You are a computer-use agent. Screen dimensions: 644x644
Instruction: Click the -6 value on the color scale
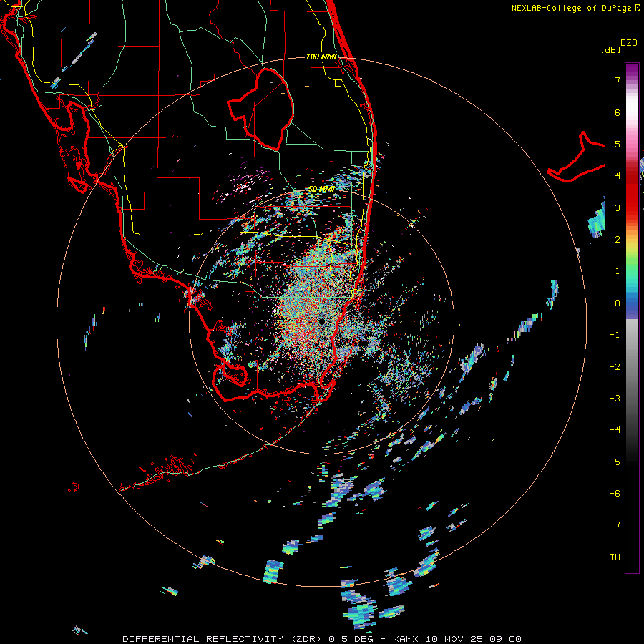point(615,494)
